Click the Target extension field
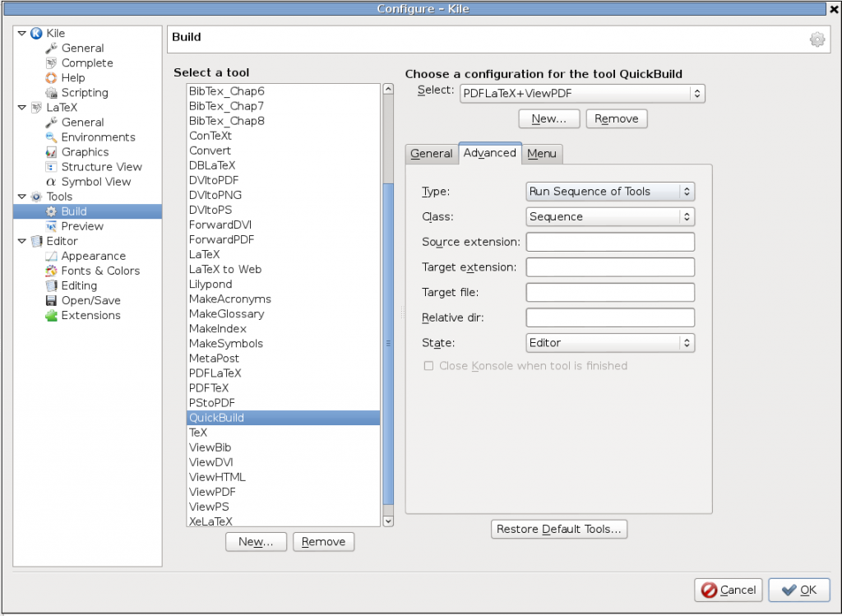Image resolution: width=842 pixels, height=616 pixels. (x=610, y=267)
